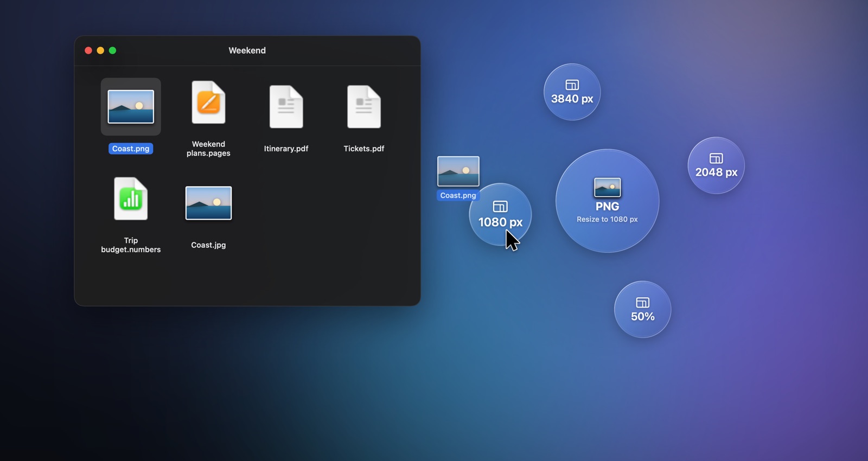This screenshot has width=868, height=461.
Task: Click the Tickets.pdf filename label
Action: pyautogui.click(x=363, y=149)
